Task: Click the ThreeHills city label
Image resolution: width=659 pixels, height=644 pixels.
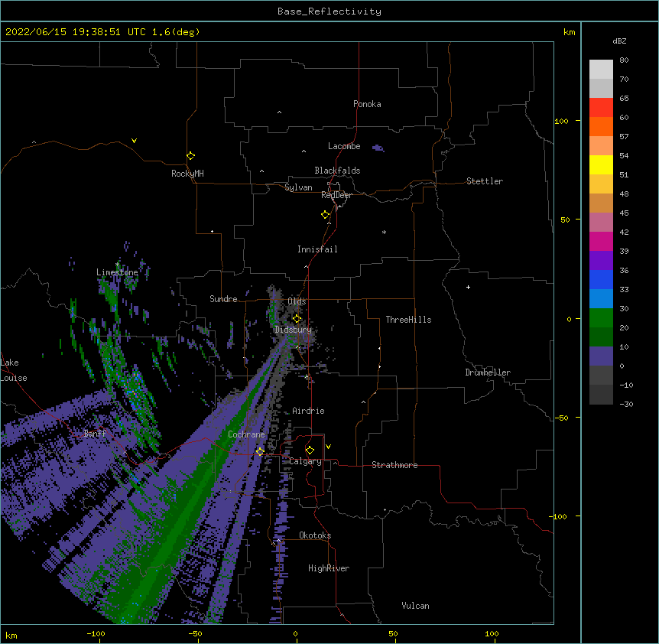Action: [x=408, y=320]
